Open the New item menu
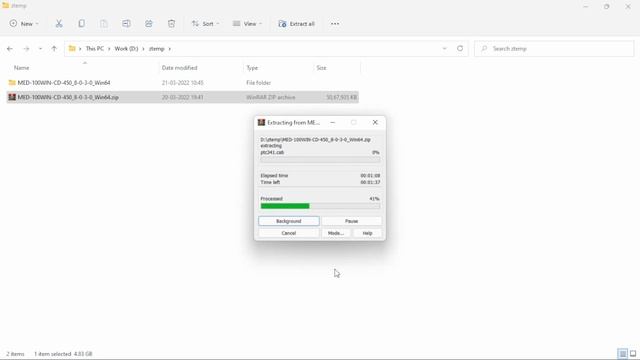The height and width of the screenshot is (360, 640). [x=24, y=24]
